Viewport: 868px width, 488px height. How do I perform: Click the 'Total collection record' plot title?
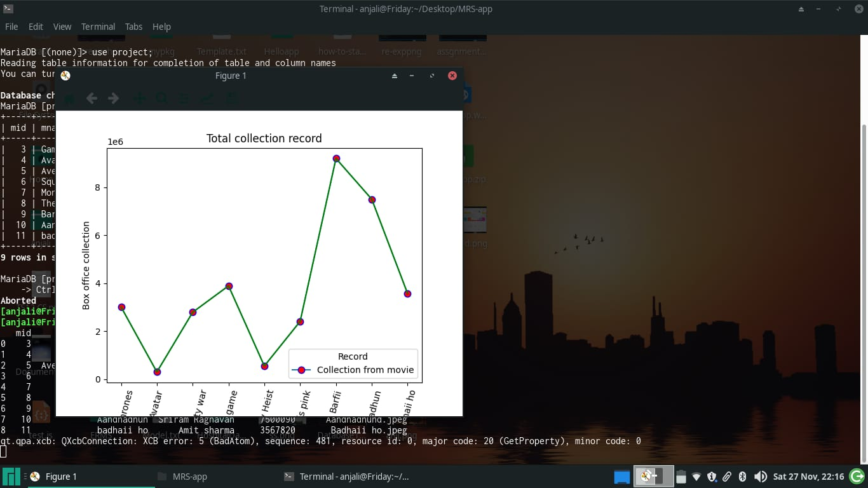coord(264,139)
